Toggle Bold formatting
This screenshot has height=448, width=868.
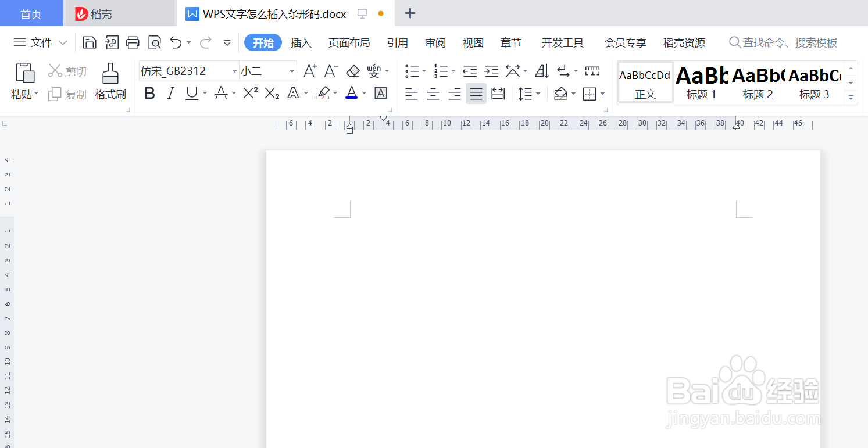coord(149,93)
